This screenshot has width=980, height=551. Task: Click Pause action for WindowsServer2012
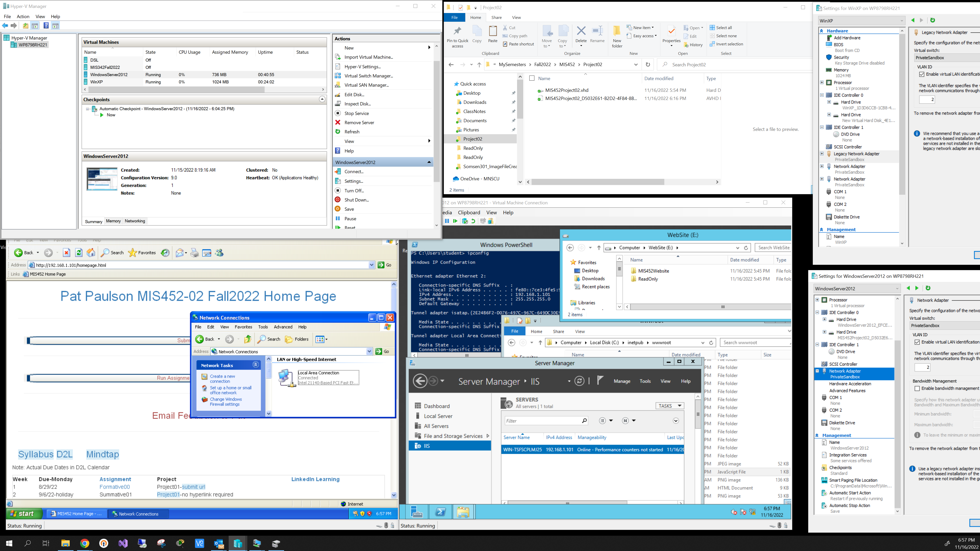point(350,219)
